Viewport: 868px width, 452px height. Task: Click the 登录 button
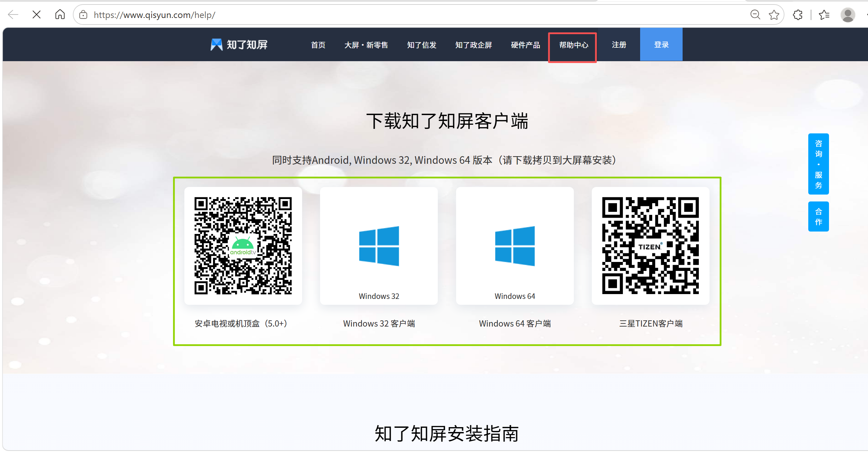click(x=661, y=45)
